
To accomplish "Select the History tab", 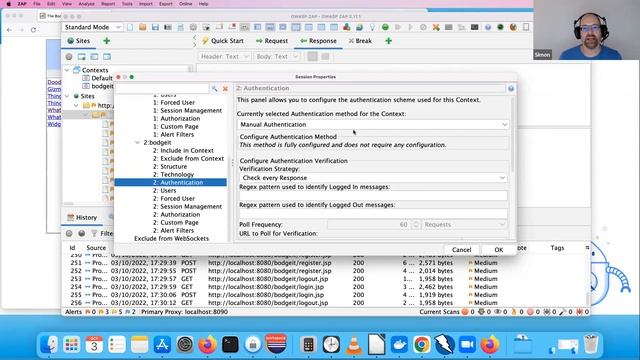I will click(x=82, y=218).
